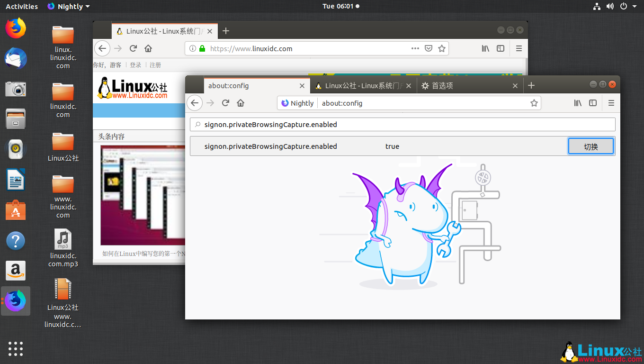Open headline article thumbnail image

point(143,195)
